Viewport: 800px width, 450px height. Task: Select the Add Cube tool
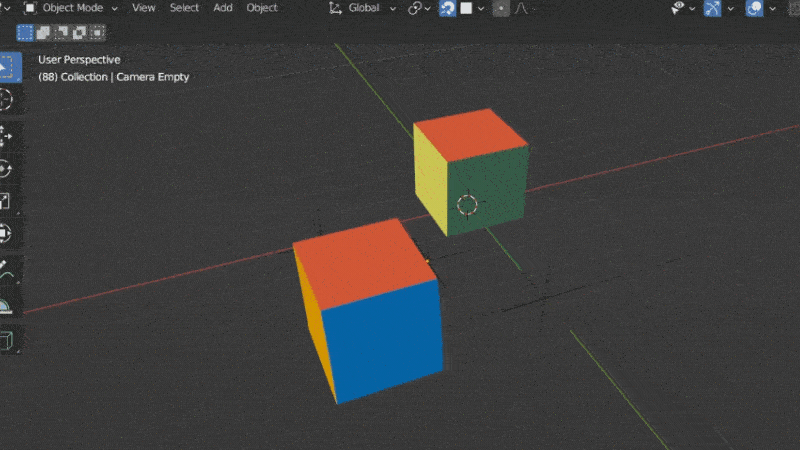(6, 340)
